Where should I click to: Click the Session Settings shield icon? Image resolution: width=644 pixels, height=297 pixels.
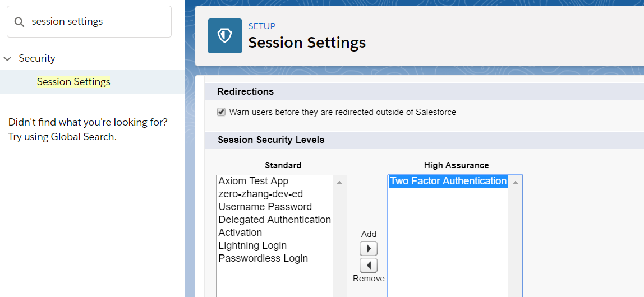click(224, 36)
